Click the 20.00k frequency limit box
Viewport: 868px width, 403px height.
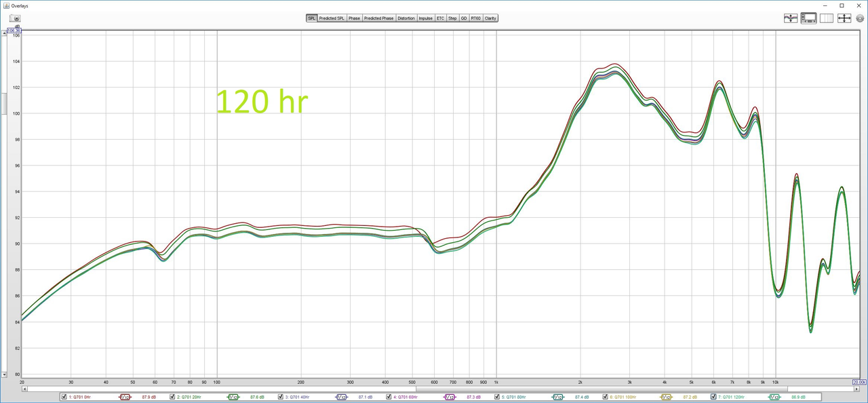pyautogui.click(x=859, y=382)
